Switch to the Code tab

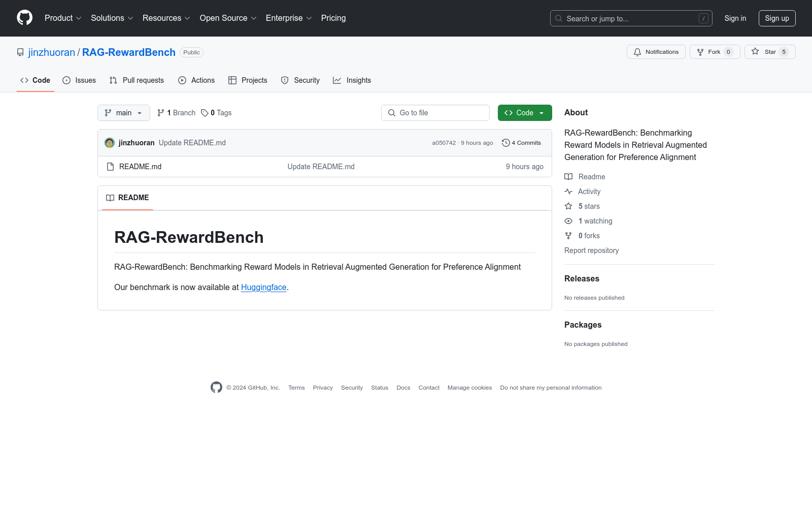click(x=36, y=80)
